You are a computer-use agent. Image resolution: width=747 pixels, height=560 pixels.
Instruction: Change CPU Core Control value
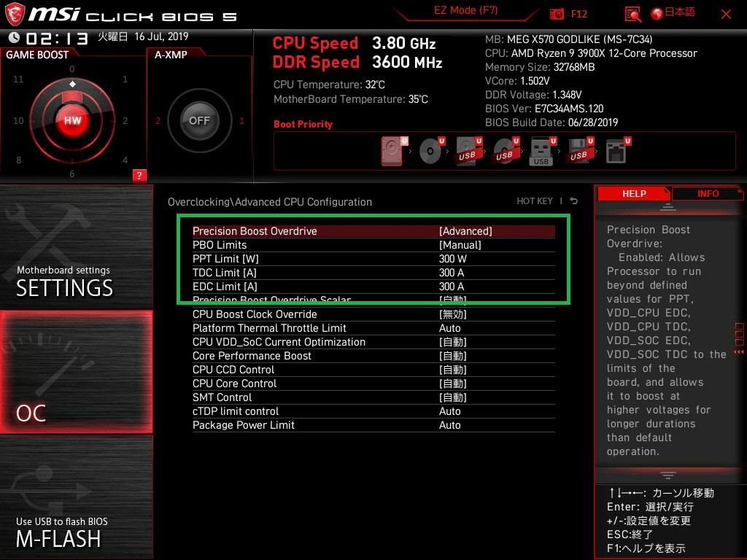click(452, 384)
